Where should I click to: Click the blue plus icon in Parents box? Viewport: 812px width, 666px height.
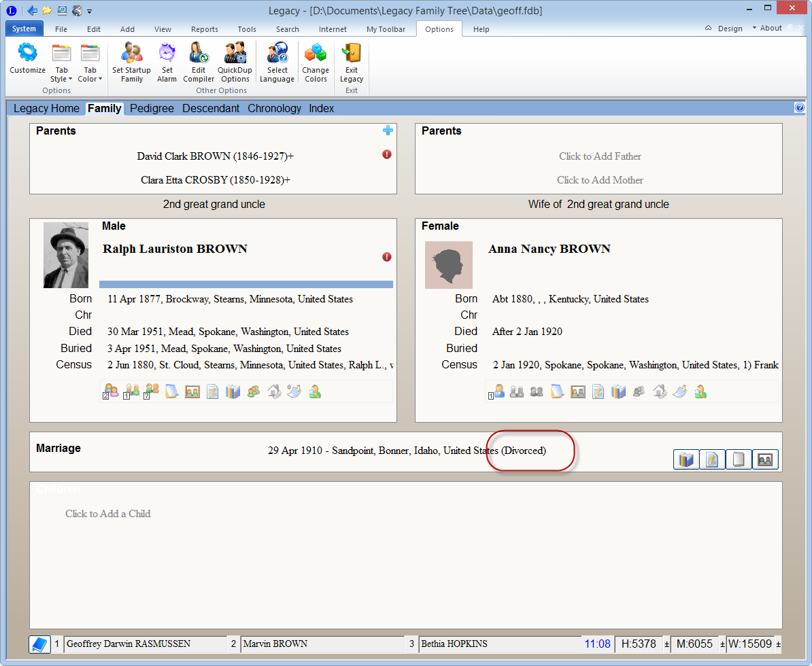[388, 130]
